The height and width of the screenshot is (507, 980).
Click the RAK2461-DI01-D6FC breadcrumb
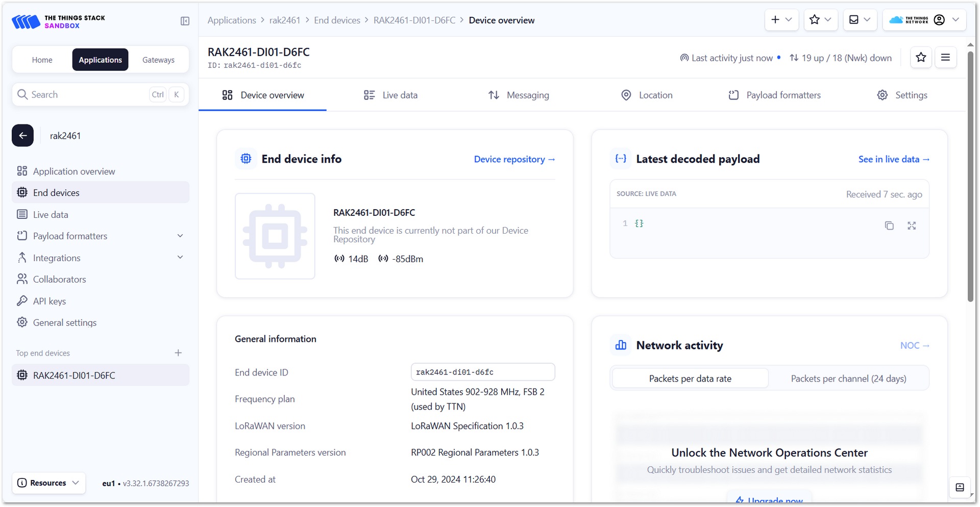tap(414, 20)
